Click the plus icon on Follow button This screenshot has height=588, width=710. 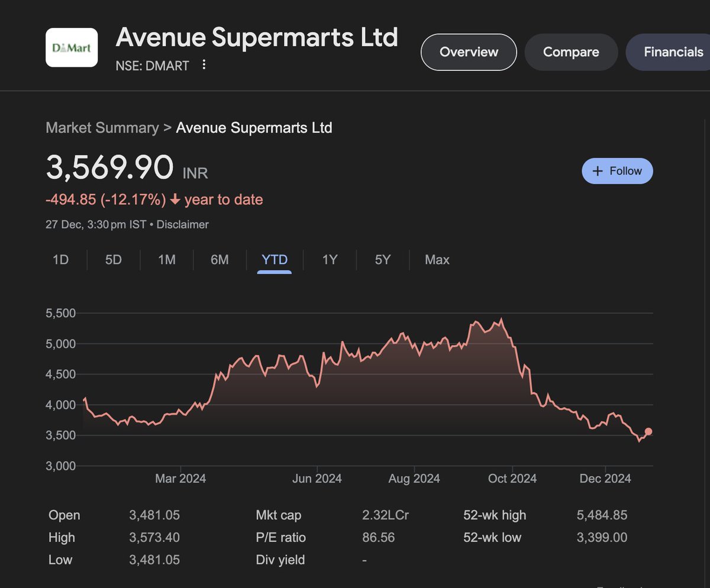tap(598, 171)
